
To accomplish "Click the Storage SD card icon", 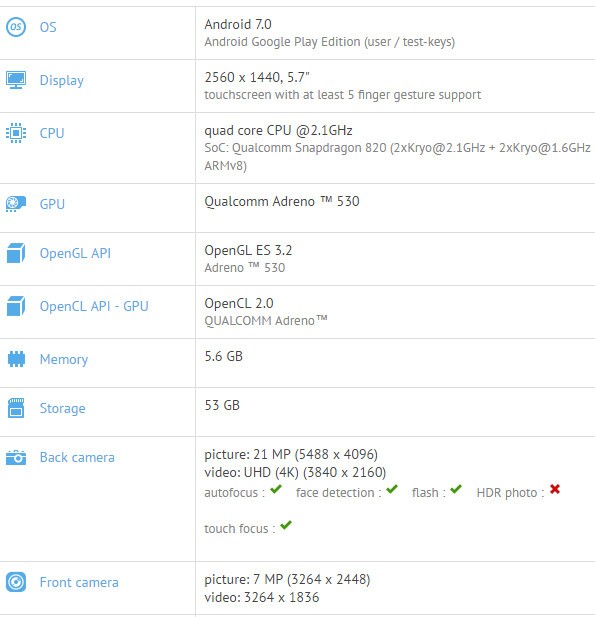I will coord(16,408).
